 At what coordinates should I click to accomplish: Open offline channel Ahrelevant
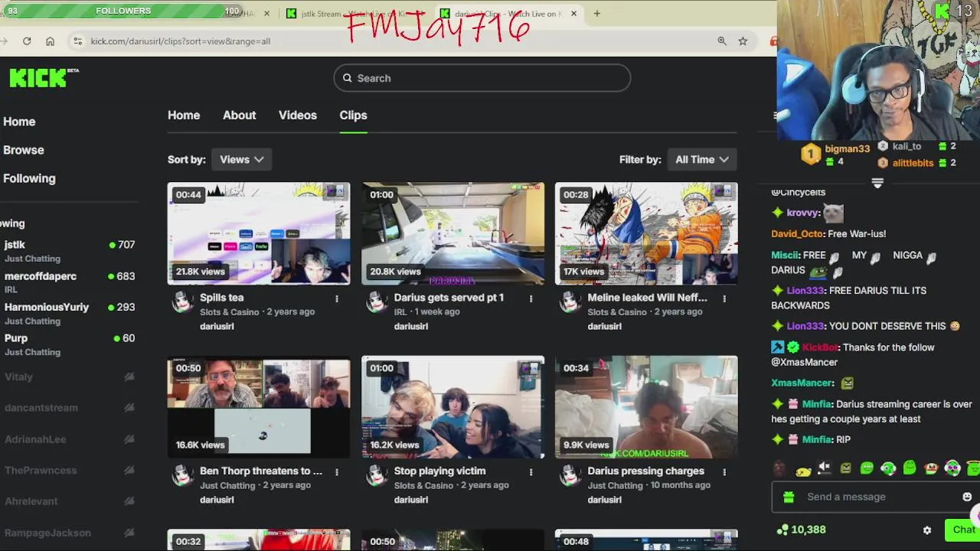(x=69, y=501)
